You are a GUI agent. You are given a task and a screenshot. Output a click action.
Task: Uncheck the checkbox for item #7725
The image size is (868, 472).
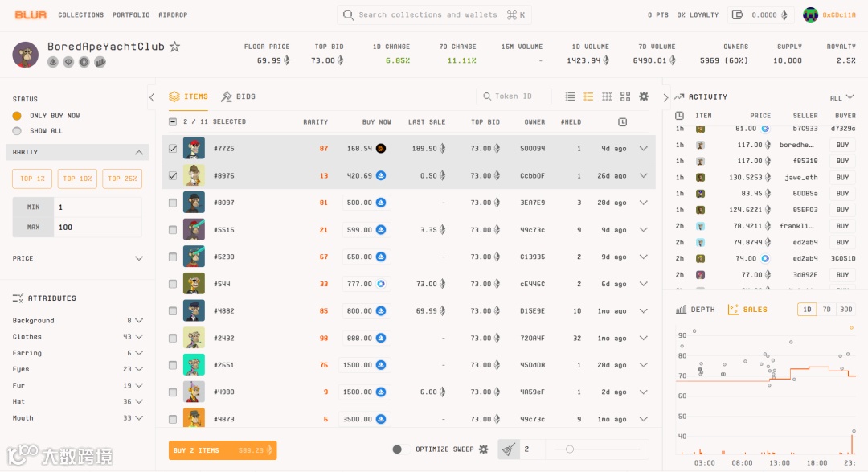click(x=173, y=149)
